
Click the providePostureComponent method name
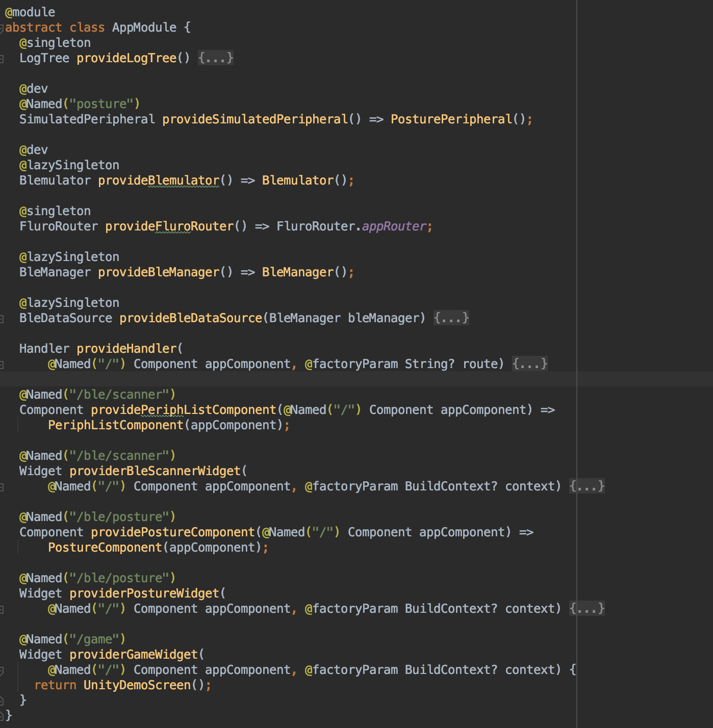(x=173, y=532)
